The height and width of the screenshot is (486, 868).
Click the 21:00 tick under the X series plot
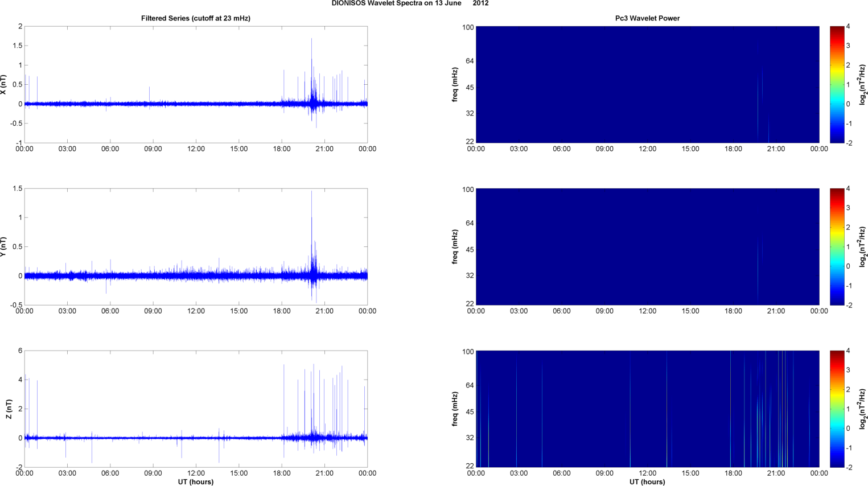(x=324, y=149)
